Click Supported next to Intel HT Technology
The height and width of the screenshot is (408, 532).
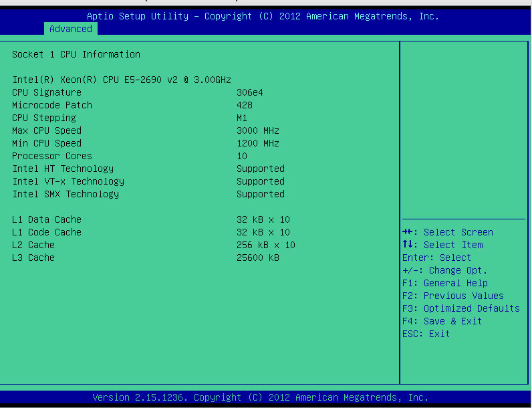pyautogui.click(x=261, y=169)
